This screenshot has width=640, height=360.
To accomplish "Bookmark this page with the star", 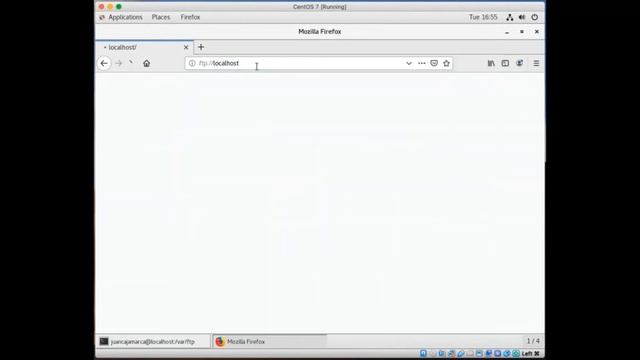I will [446, 63].
